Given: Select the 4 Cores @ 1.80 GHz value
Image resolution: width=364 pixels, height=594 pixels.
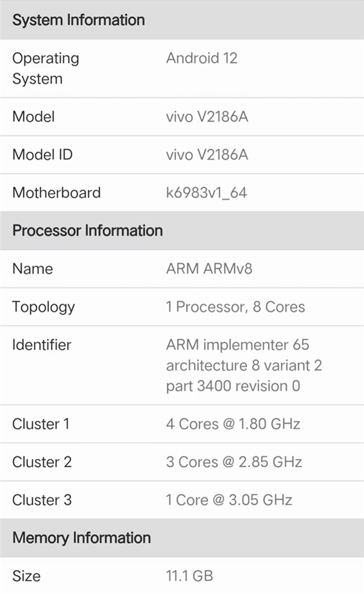Looking at the screenshot, I should pyautogui.click(x=233, y=424).
